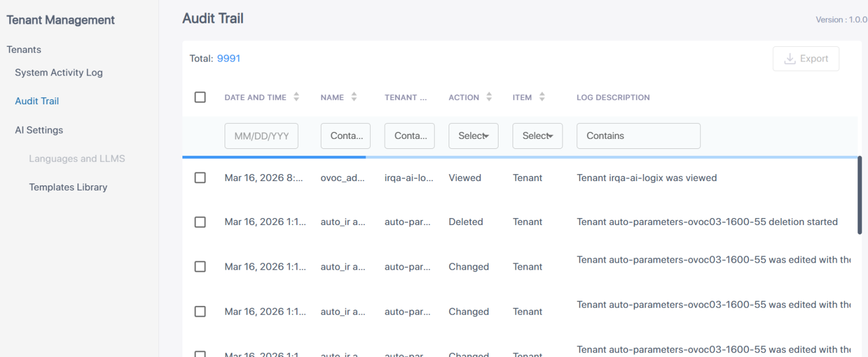Image resolution: width=868 pixels, height=357 pixels.
Task: Click the total count 9991 link
Action: tap(228, 59)
